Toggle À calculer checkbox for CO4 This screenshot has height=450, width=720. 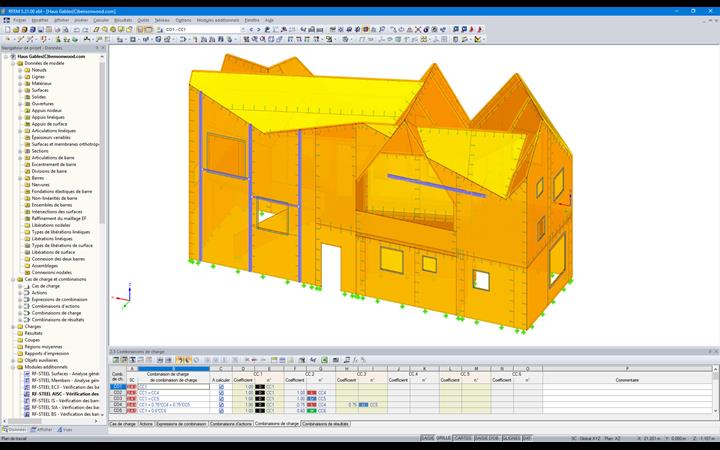pos(221,405)
